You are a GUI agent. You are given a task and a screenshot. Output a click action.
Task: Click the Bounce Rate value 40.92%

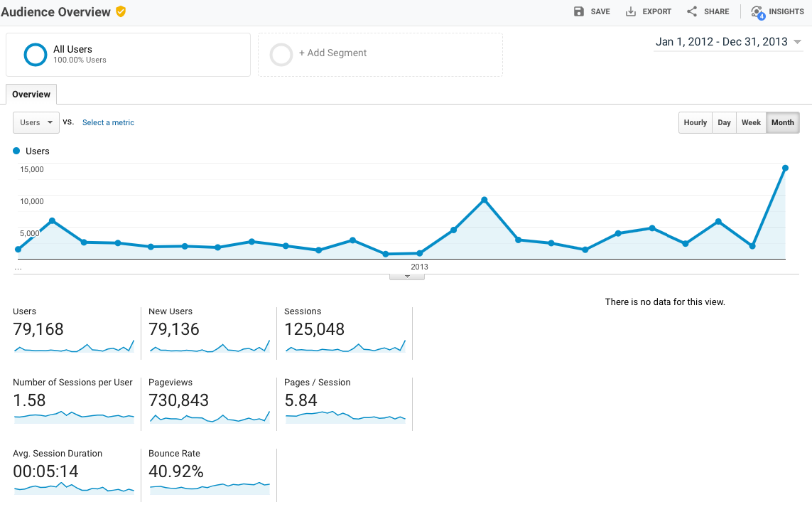pos(176,471)
